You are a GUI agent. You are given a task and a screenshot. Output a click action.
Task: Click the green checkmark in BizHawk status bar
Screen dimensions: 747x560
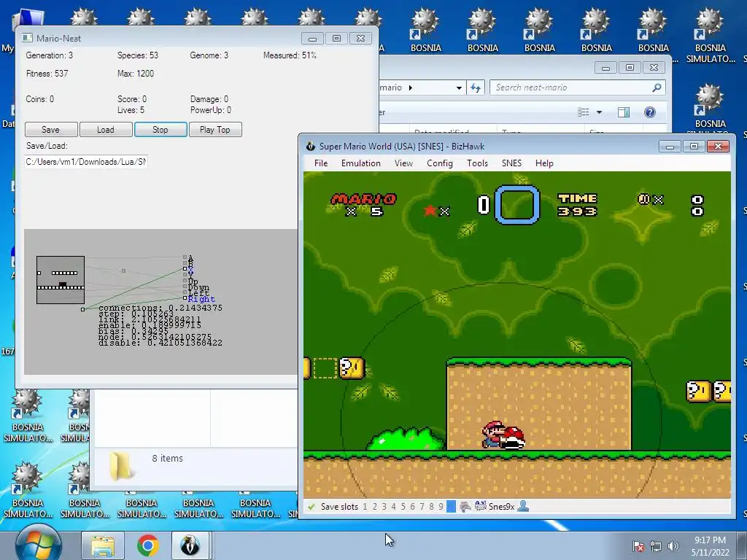point(311,507)
